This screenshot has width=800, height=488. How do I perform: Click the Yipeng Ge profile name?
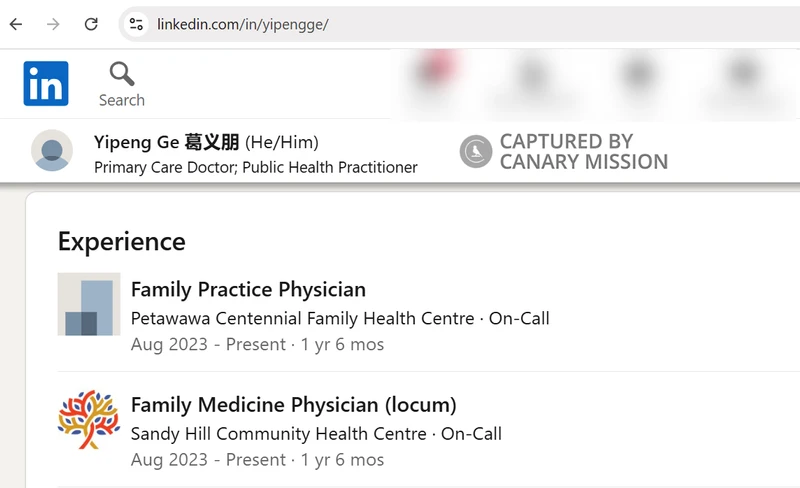166,142
